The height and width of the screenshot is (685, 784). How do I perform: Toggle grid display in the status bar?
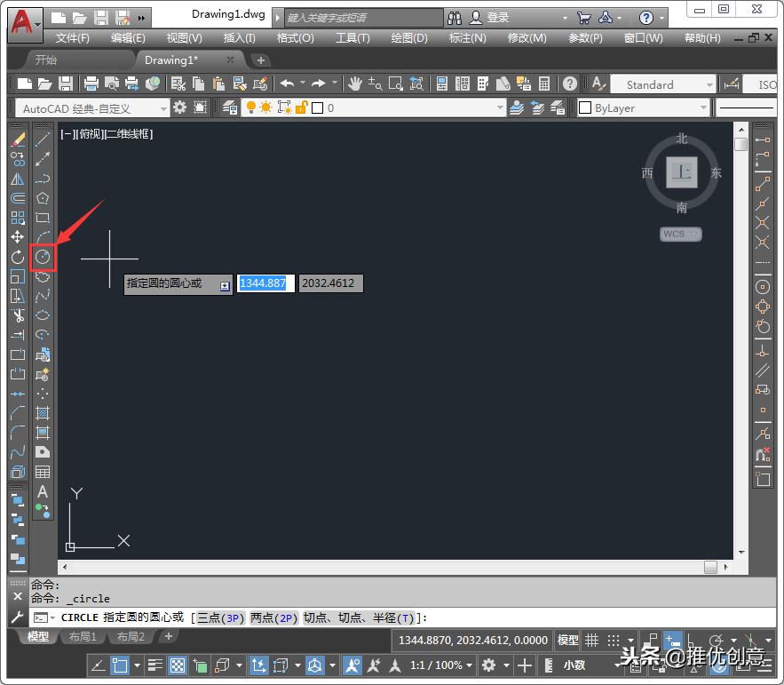point(592,641)
